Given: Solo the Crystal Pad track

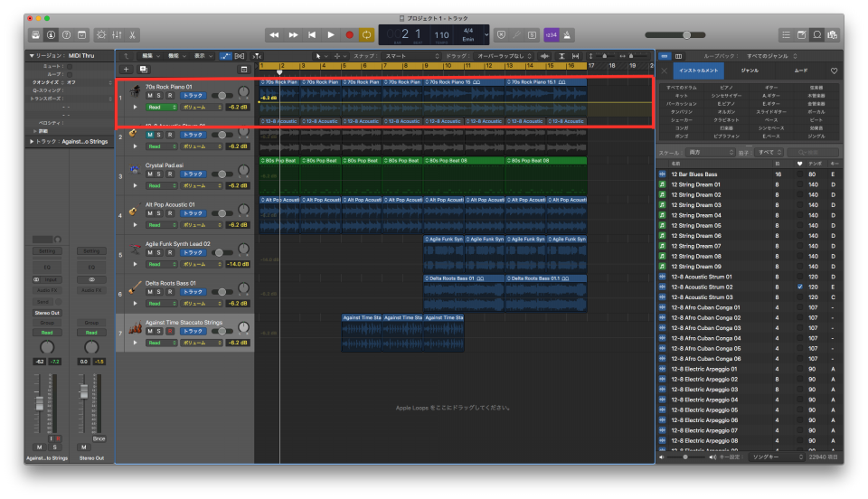Looking at the screenshot, I should click(x=159, y=174).
